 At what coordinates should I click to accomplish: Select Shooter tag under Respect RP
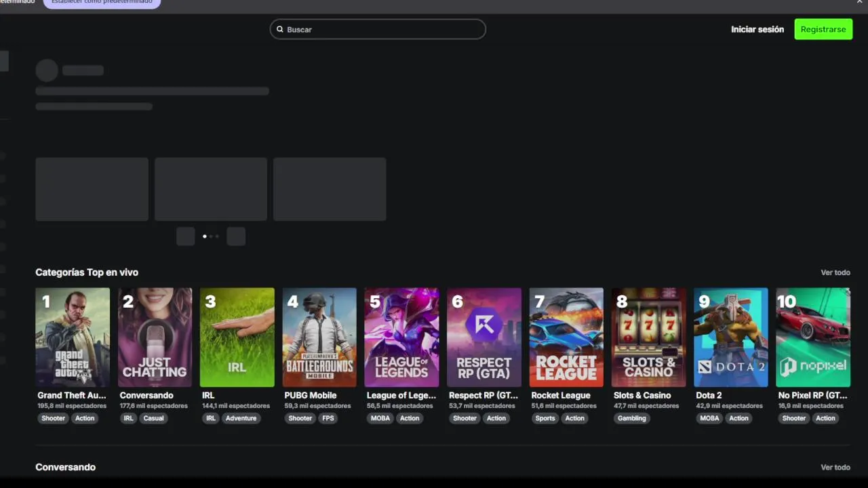point(465,418)
